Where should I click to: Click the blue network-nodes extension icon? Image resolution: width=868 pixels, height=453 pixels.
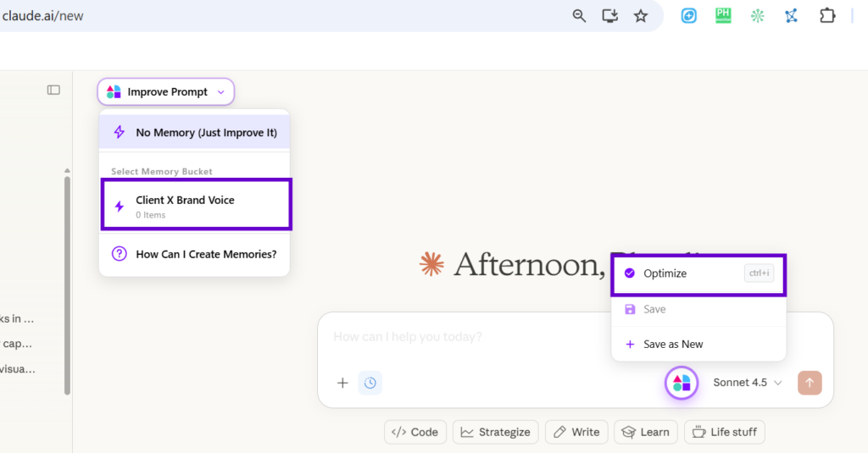[x=792, y=16]
